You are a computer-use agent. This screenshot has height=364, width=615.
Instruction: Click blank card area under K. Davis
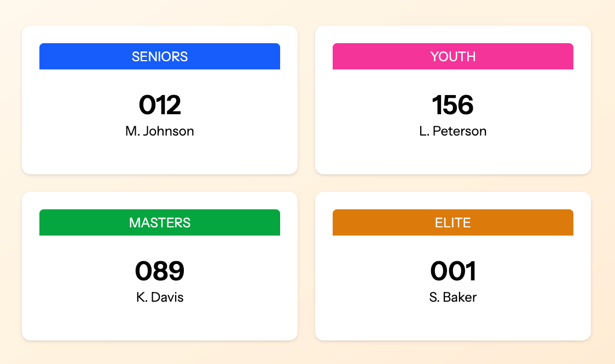pos(160,322)
